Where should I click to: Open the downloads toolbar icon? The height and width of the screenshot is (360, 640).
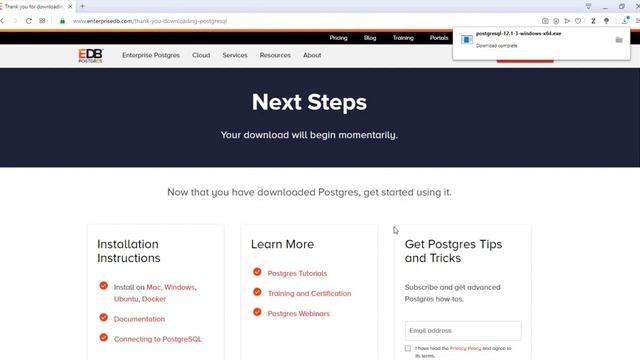(625, 20)
